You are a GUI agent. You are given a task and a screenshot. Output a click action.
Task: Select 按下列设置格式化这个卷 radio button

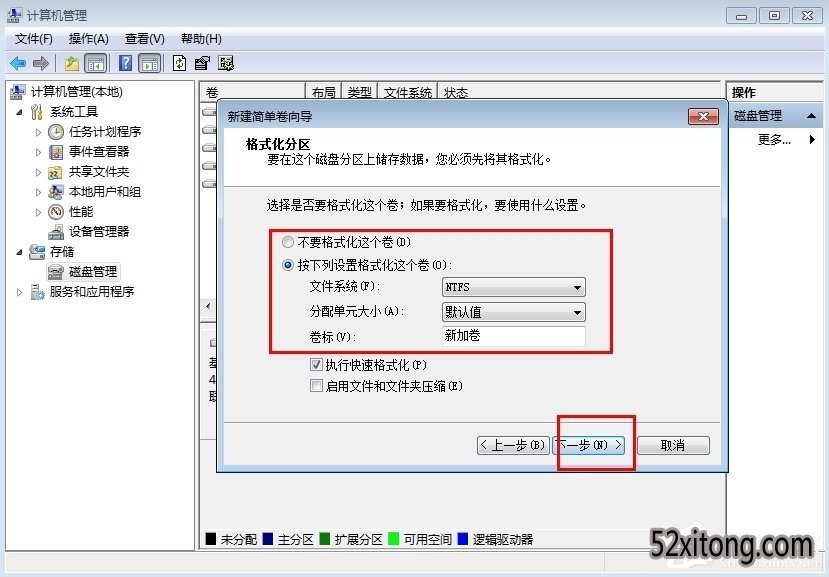click(288, 265)
